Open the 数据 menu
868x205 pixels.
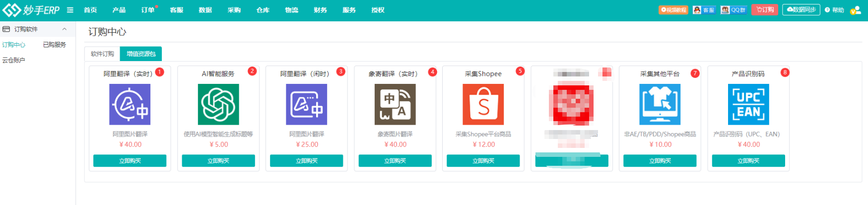click(205, 10)
